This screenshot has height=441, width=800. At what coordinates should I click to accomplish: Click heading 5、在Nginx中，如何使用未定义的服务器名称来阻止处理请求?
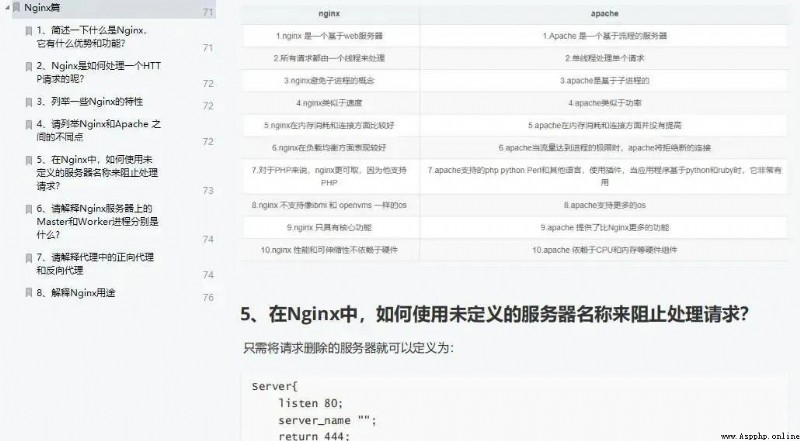pos(495,314)
